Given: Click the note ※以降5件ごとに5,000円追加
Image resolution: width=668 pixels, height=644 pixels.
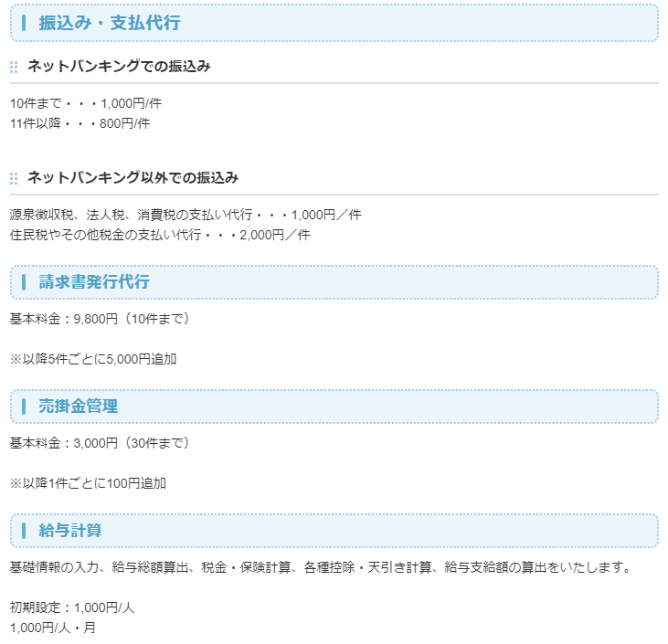Looking at the screenshot, I should click(x=93, y=359).
